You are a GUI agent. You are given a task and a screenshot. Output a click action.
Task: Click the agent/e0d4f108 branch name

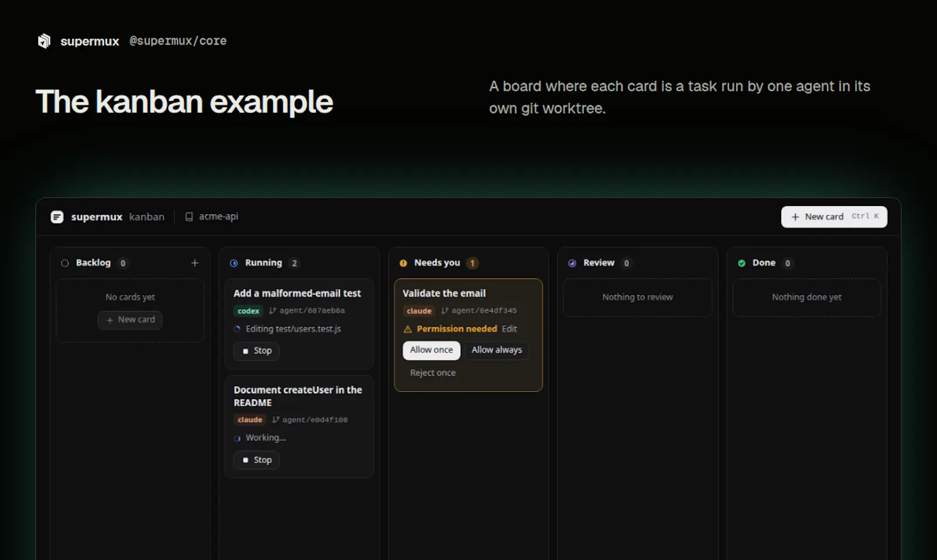(315, 420)
